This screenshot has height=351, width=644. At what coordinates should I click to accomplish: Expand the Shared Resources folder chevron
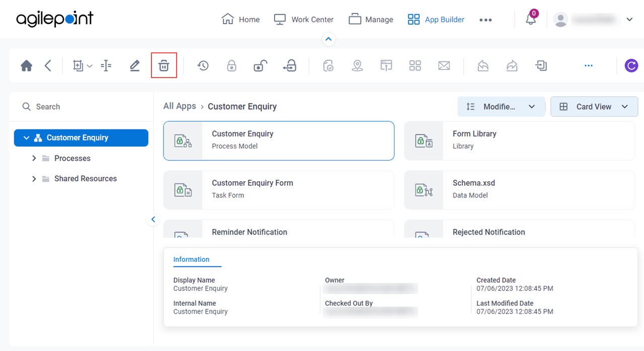click(x=34, y=178)
